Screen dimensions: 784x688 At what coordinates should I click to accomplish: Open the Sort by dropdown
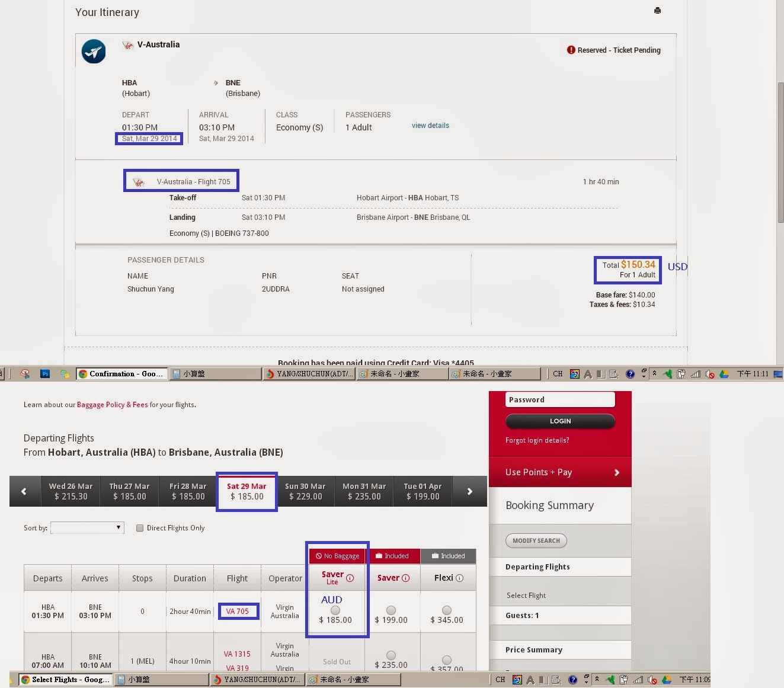88,527
